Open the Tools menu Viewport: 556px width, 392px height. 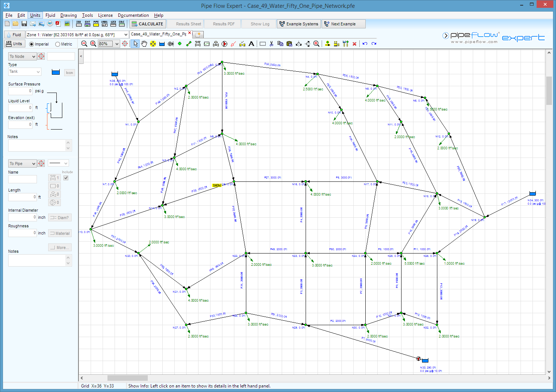pos(87,15)
